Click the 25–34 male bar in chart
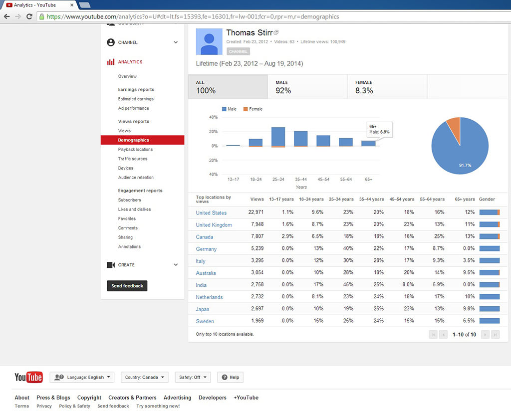Image resolution: width=511 pixels, height=420 pixels. coord(278,136)
